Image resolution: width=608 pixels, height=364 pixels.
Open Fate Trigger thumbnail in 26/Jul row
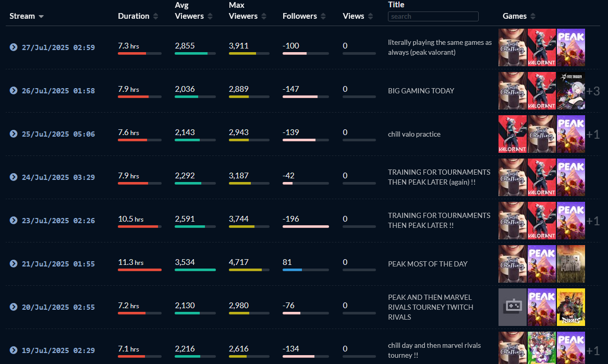pos(571,90)
